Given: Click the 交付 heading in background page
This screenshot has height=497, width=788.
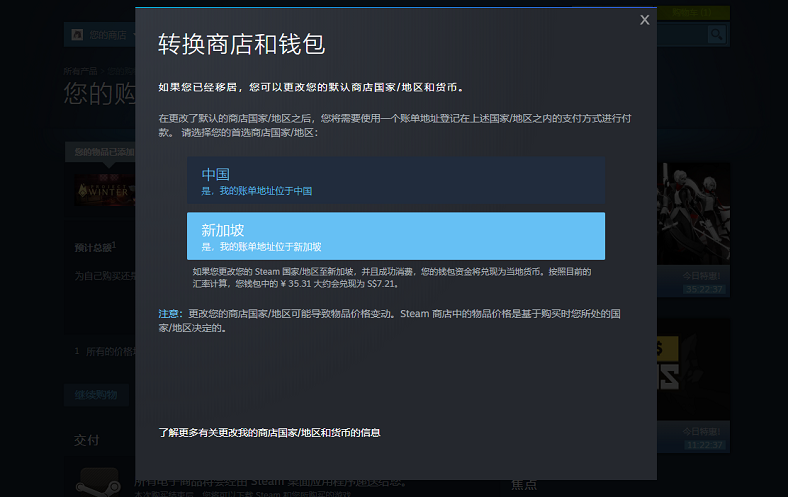Looking at the screenshot, I should click(x=86, y=441).
